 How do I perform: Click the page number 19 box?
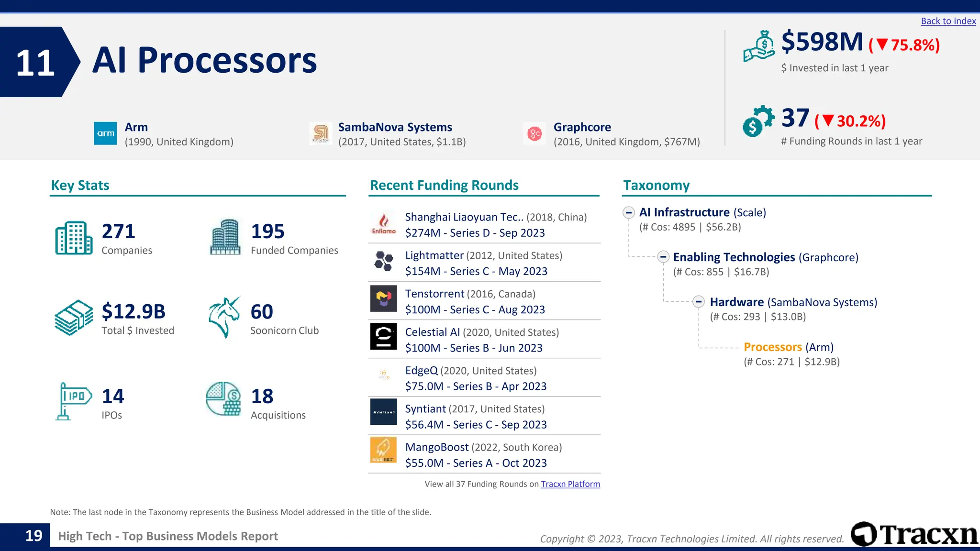pyautogui.click(x=25, y=536)
